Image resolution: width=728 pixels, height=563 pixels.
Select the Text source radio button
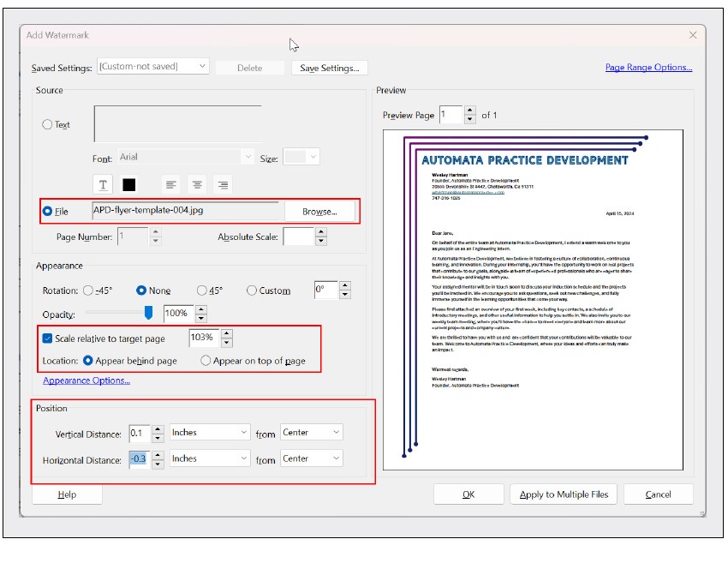47,125
